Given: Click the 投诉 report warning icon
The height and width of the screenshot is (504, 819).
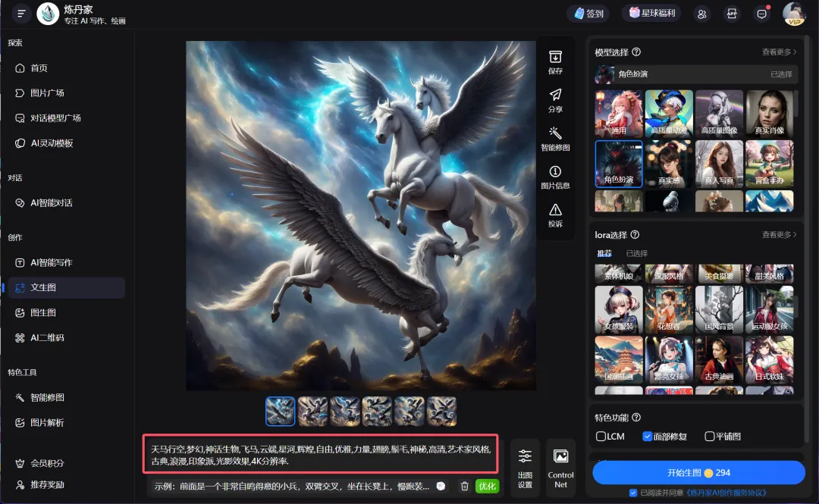Looking at the screenshot, I should click(x=555, y=211).
